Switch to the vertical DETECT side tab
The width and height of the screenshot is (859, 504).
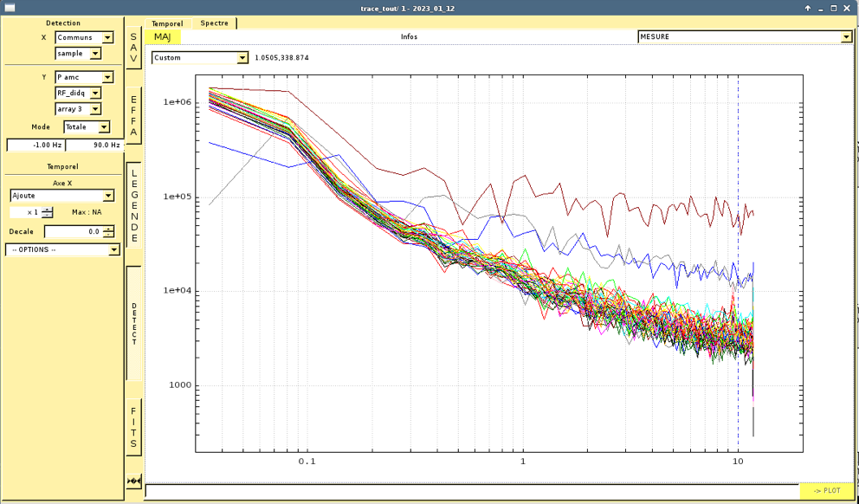pos(134,323)
